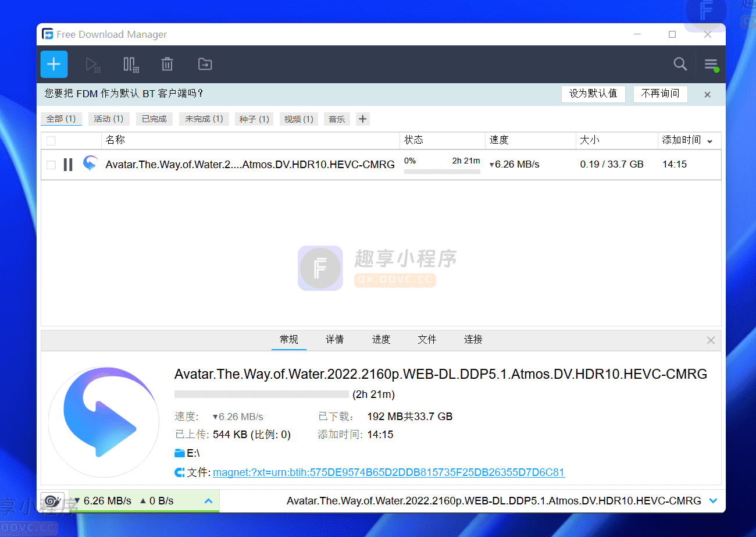This screenshot has width=756, height=537.
Task: Click 192 MB共33.7 GB downloaded value
Action: point(410,417)
